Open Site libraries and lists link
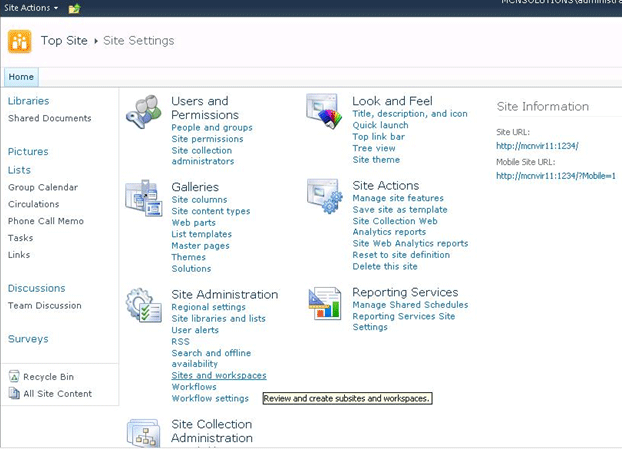Viewport: 624px width, 455px height. [x=218, y=319]
